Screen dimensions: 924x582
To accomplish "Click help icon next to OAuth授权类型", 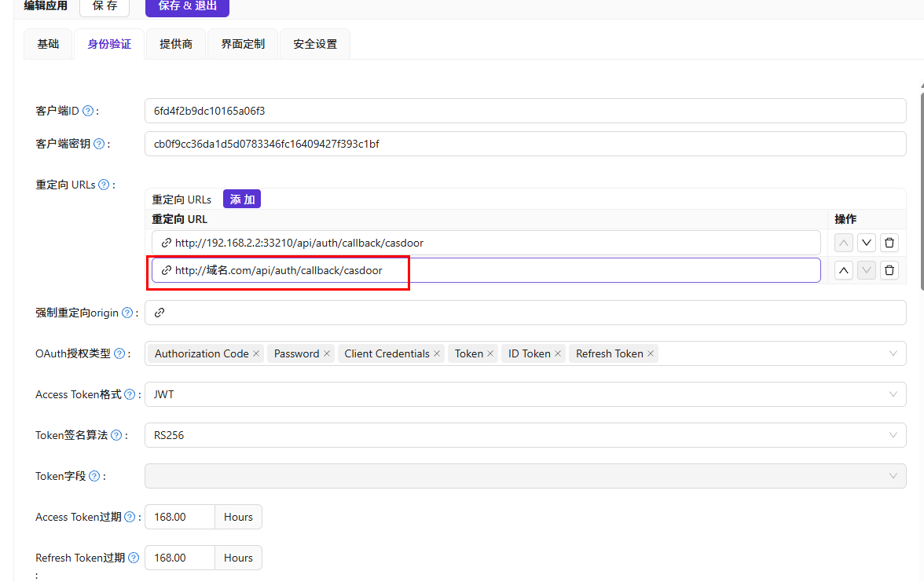I will (x=119, y=354).
